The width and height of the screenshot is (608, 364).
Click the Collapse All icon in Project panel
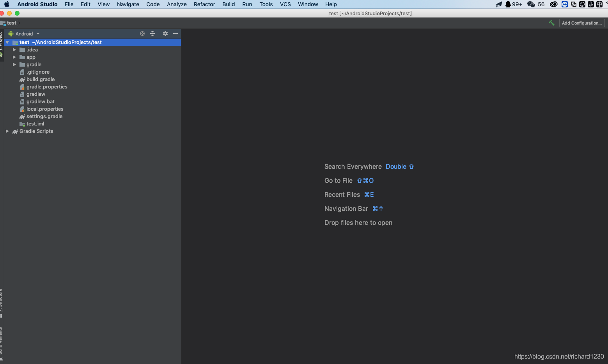click(152, 34)
